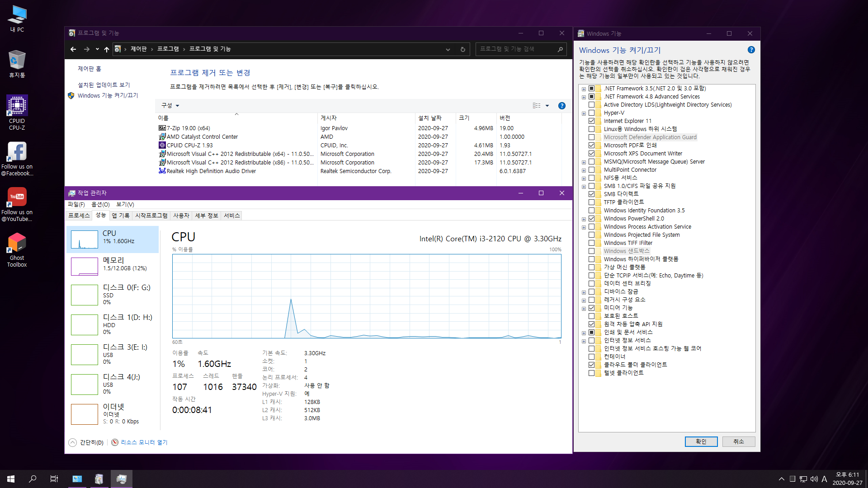
Task: Open the 리소스 모니터 열기 link
Action: point(144,442)
